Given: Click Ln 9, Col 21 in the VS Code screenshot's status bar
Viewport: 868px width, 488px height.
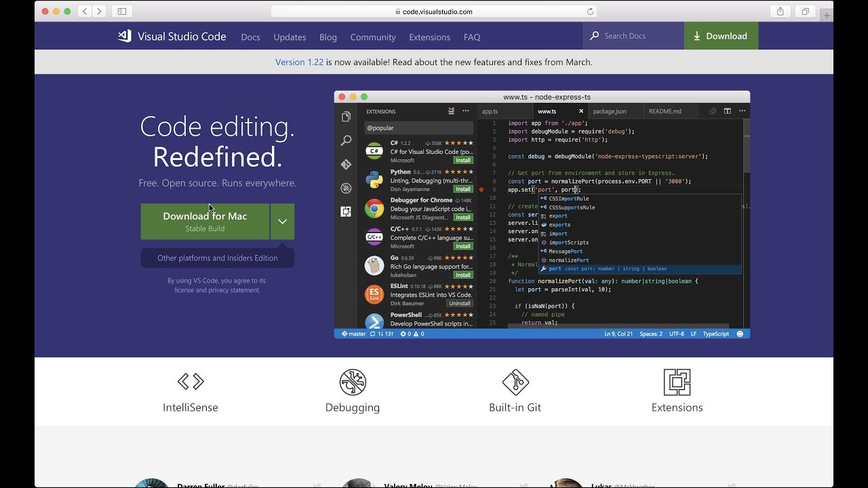Looking at the screenshot, I should click(x=618, y=334).
